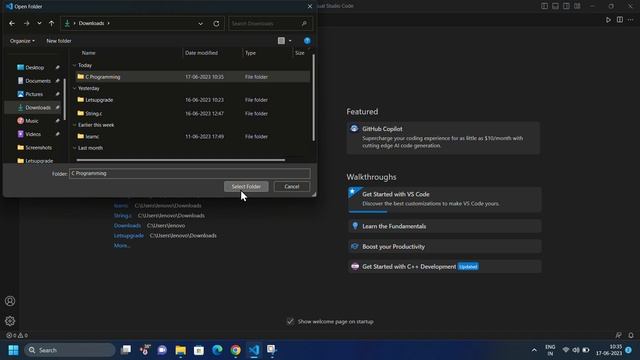Viewport: 640px width, 360px height.
Task: Open Get Started with VS Code walkthrough
Action: coord(444,199)
